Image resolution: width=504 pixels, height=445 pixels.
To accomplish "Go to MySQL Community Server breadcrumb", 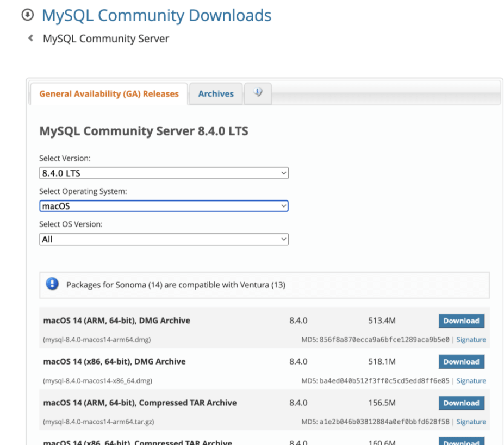I will pyautogui.click(x=106, y=39).
